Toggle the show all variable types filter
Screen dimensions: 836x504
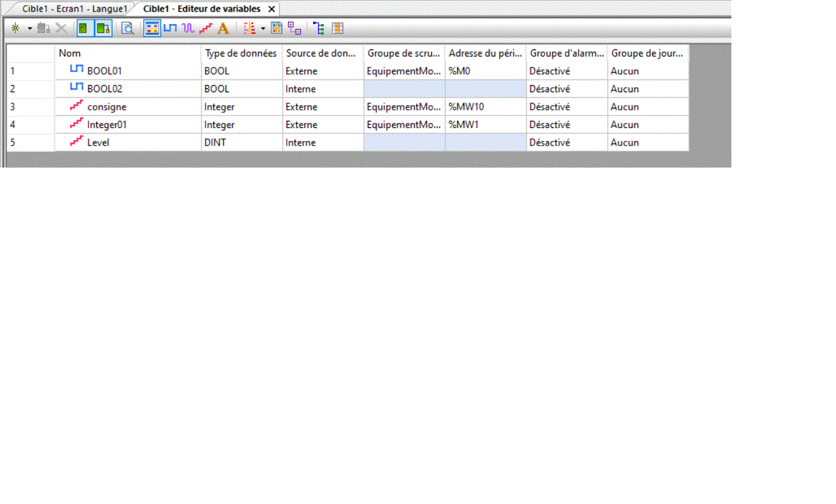coord(152,29)
